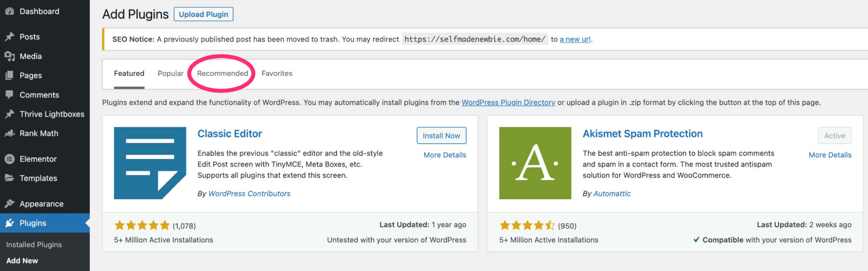Open More Details for Akismet Spam Protection

coord(830,155)
